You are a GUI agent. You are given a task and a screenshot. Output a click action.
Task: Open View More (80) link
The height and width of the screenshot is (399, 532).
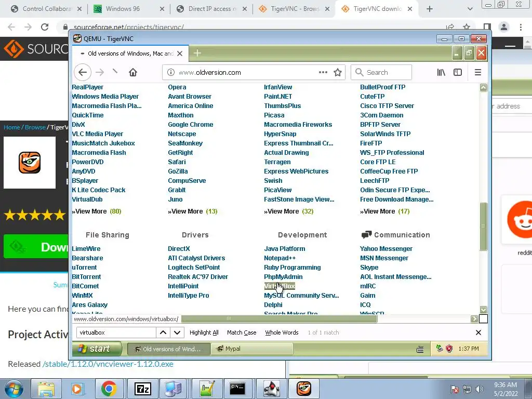point(96,211)
